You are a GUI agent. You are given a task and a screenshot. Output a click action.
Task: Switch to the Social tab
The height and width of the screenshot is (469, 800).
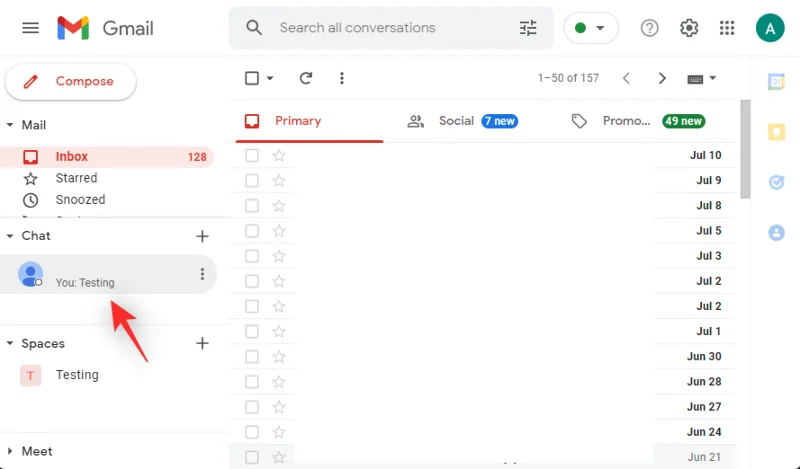click(463, 121)
